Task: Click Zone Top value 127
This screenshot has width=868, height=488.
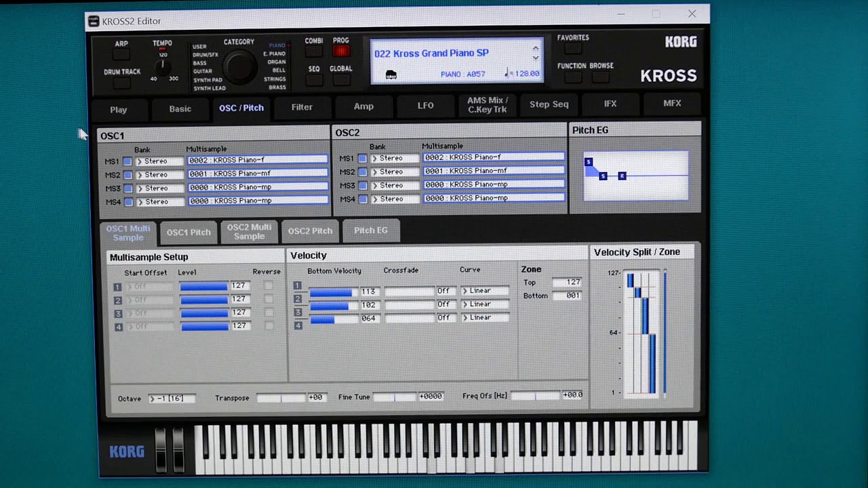Action: (x=567, y=282)
